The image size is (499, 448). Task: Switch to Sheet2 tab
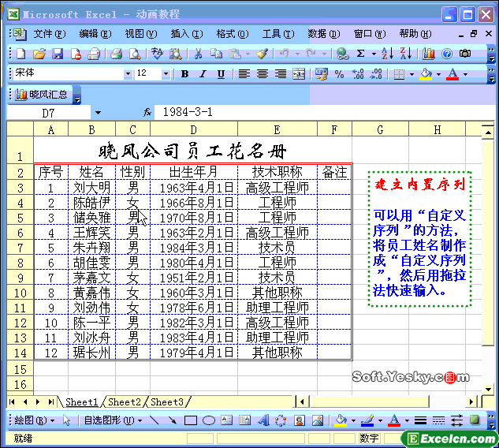pos(125,401)
